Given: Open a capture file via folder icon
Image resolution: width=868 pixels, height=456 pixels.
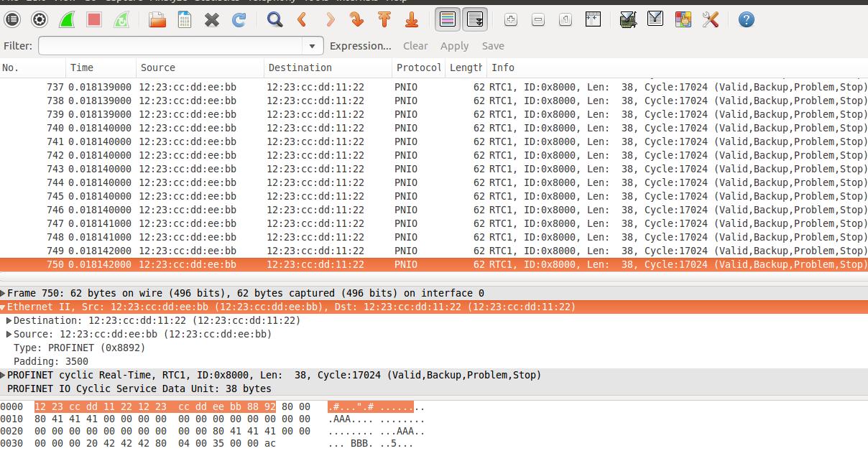Looking at the screenshot, I should (157, 19).
